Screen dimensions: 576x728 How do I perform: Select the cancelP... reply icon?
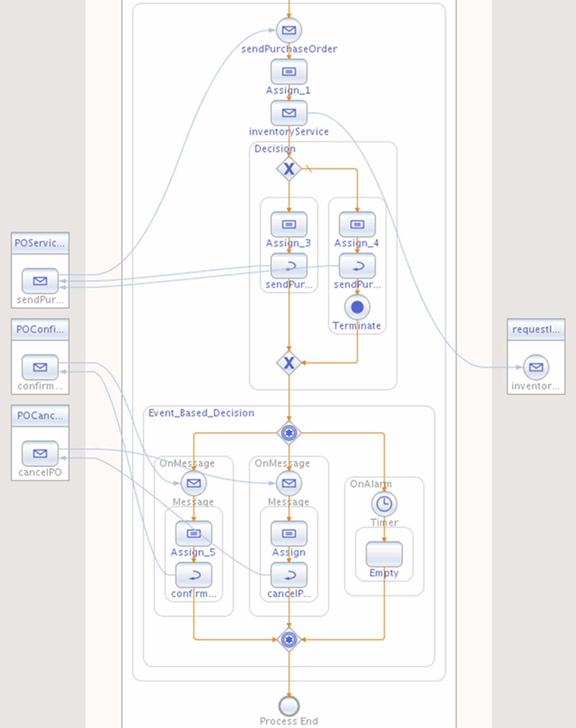289,575
